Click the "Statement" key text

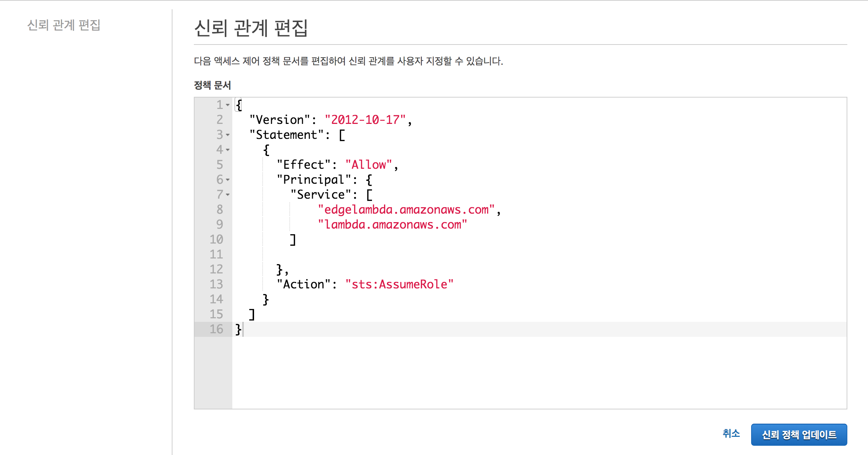(x=286, y=135)
